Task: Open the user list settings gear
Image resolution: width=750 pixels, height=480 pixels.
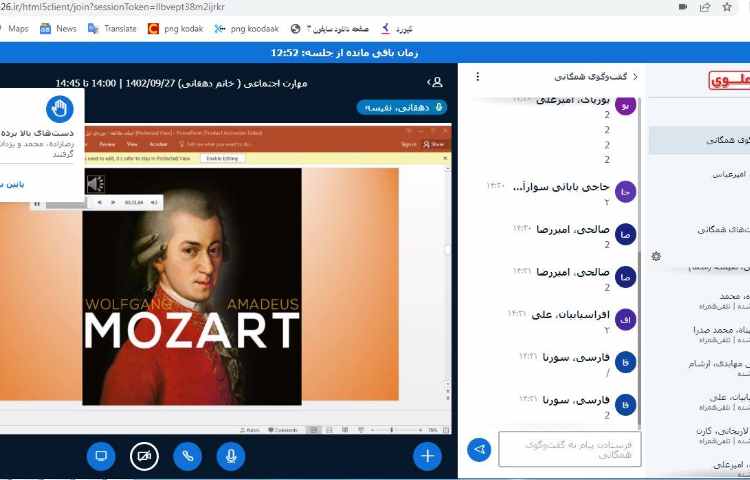Action: [x=656, y=256]
